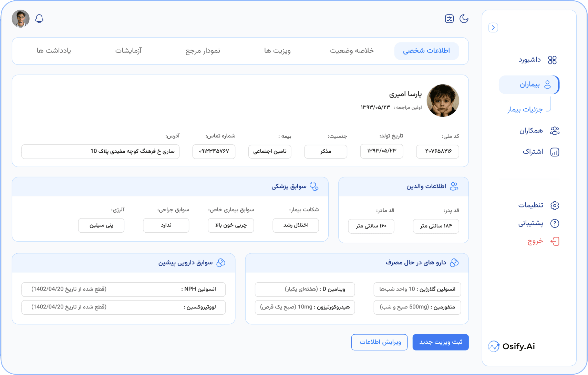
Task: Select the یادداشت ها tab
Action: pyautogui.click(x=54, y=51)
